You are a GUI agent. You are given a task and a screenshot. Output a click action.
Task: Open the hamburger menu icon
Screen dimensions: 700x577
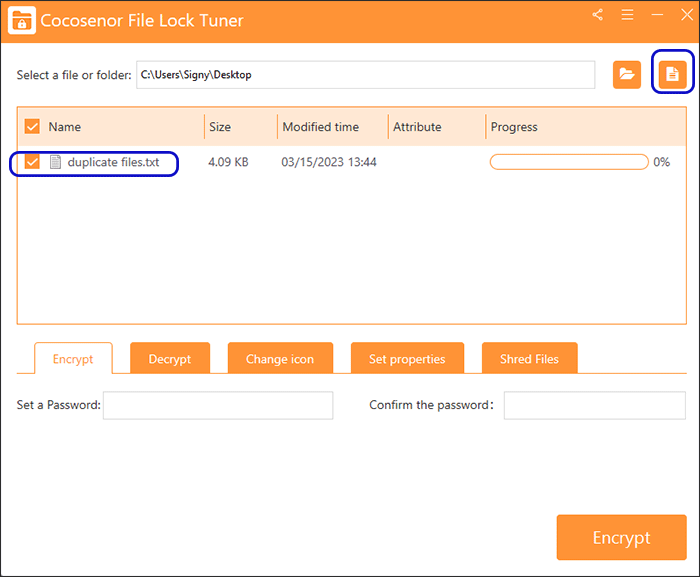click(627, 15)
